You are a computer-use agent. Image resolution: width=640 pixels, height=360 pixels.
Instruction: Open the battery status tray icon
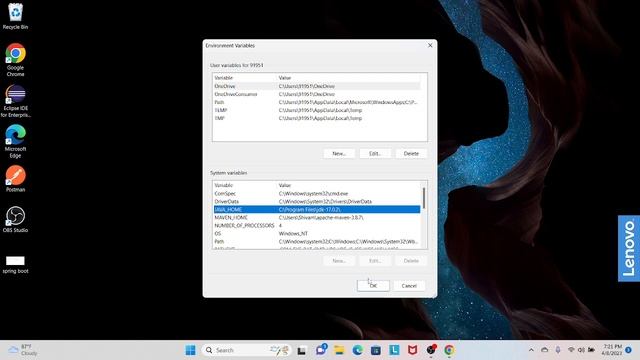point(591,350)
